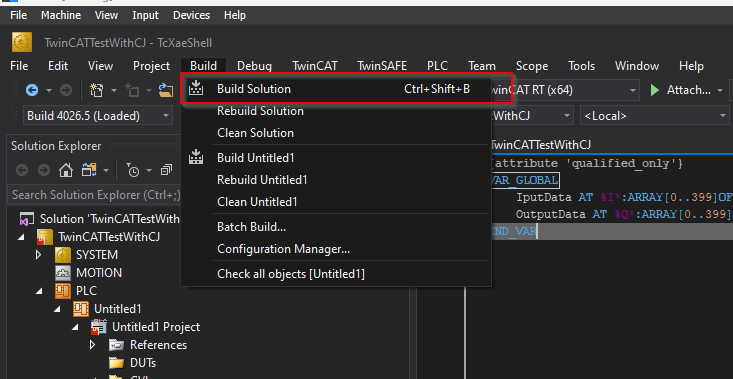
Task: Click the Add New Item icon
Action: click(x=132, y=90)
